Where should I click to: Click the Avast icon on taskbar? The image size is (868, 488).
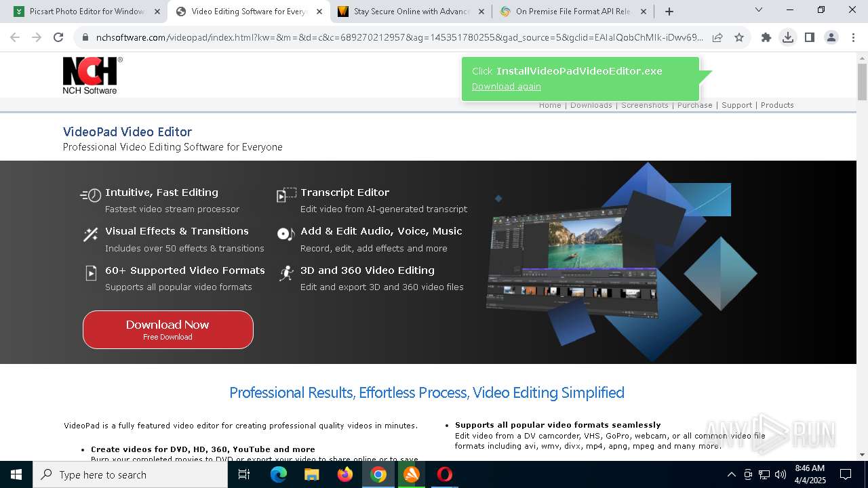pyautogui.click(x=412, y=474)
